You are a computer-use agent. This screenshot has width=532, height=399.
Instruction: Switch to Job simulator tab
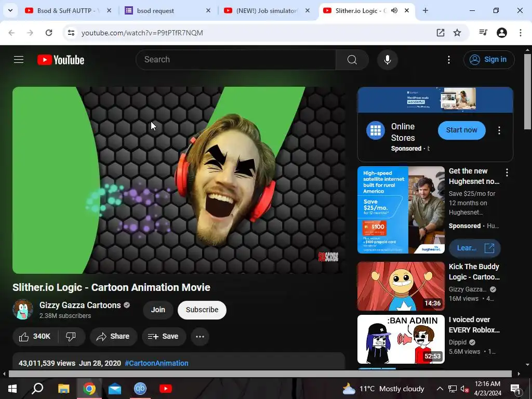pos(267,11)
